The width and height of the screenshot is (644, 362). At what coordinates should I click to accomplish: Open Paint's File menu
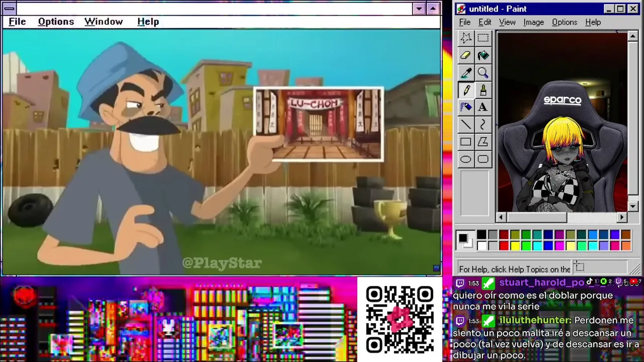tap(465, 22)
